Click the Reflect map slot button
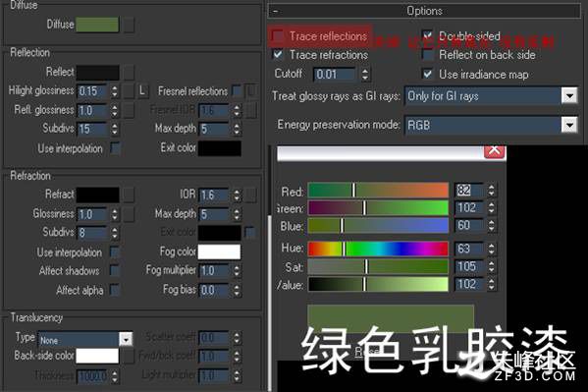 coord(129,73)
